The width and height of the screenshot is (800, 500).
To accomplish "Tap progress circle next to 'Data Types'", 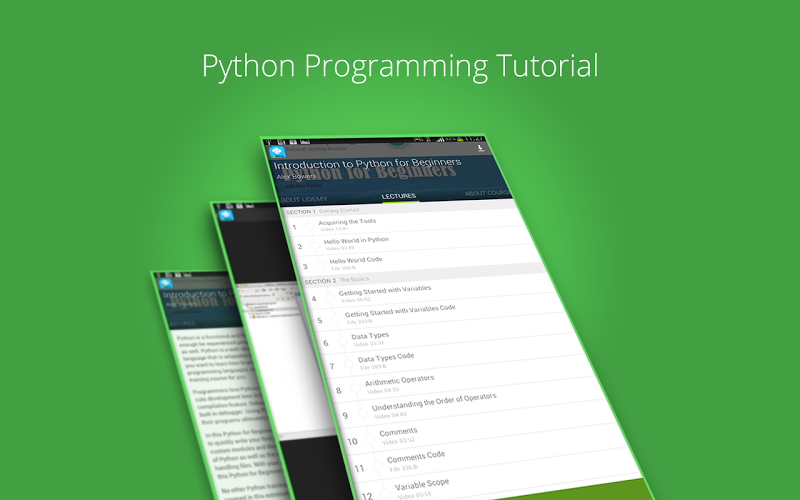I will pyautogui.click(x=342, y=340).
